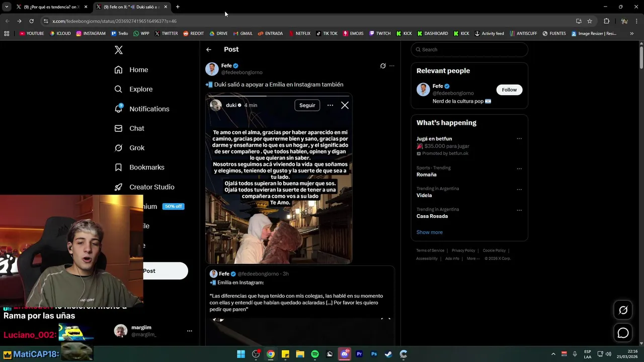The width and height of the screenshot is (644, 362).
Task: Open Grok in X sidebar
Action: 129,148
